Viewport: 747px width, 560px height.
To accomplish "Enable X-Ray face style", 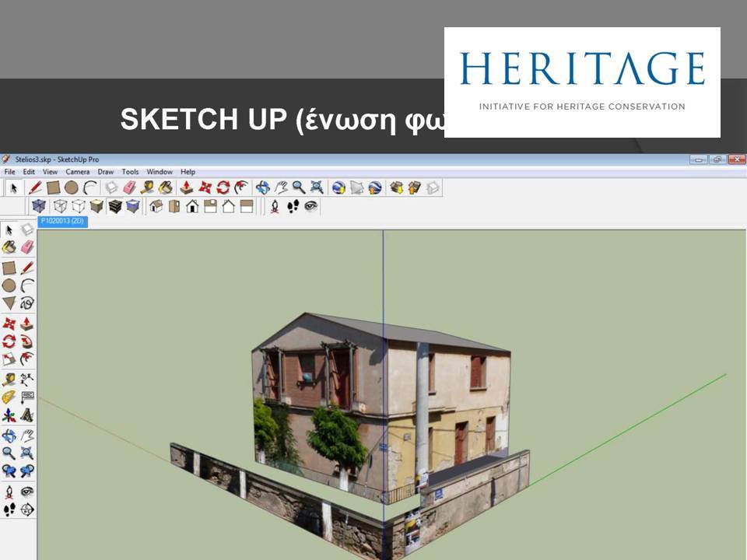I will click(x=39, y=206).
